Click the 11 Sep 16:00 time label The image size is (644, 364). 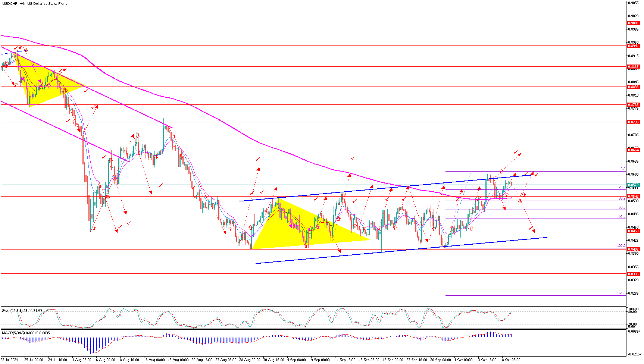tap(345, 360)
